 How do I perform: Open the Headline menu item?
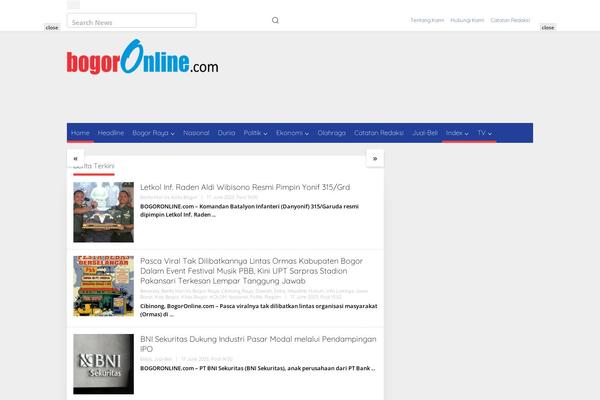click(x=111, y=133)
